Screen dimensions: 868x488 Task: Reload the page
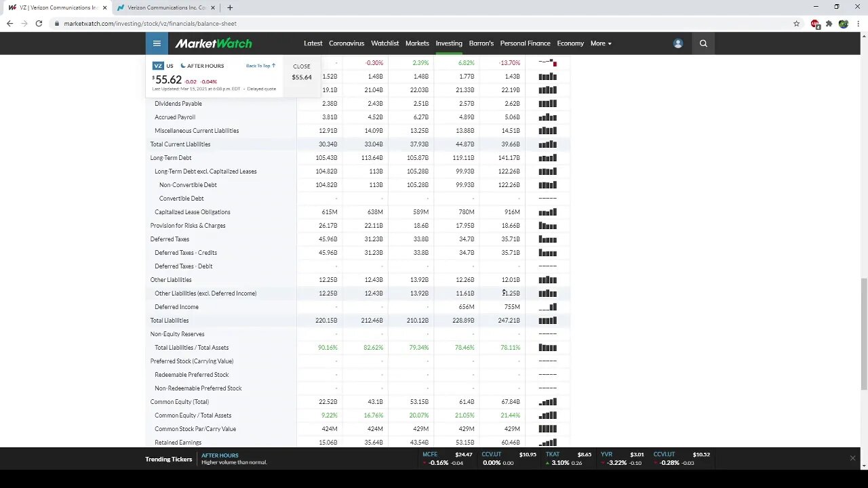39,23
